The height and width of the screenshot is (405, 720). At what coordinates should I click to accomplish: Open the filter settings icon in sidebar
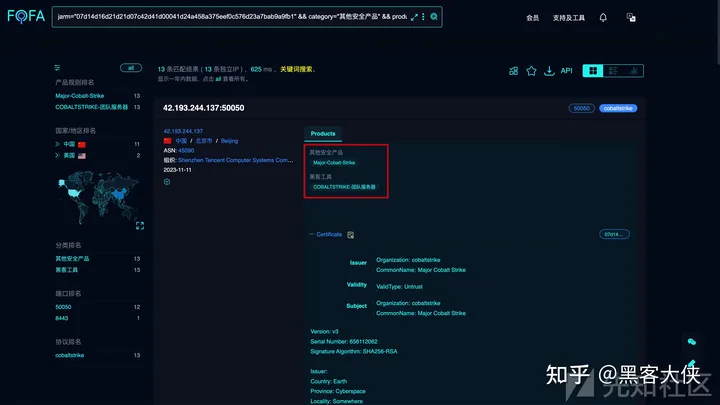(x=57, y=68)
